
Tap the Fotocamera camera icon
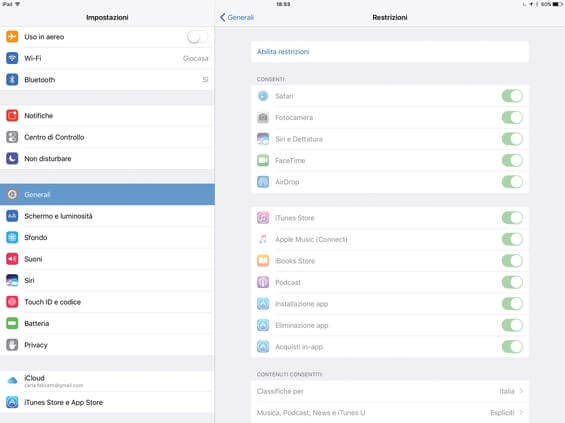pos(263,117)
